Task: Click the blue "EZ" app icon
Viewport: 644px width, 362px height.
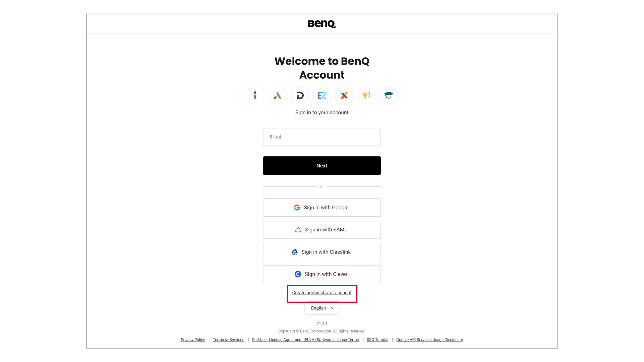Action: (322, 95)
